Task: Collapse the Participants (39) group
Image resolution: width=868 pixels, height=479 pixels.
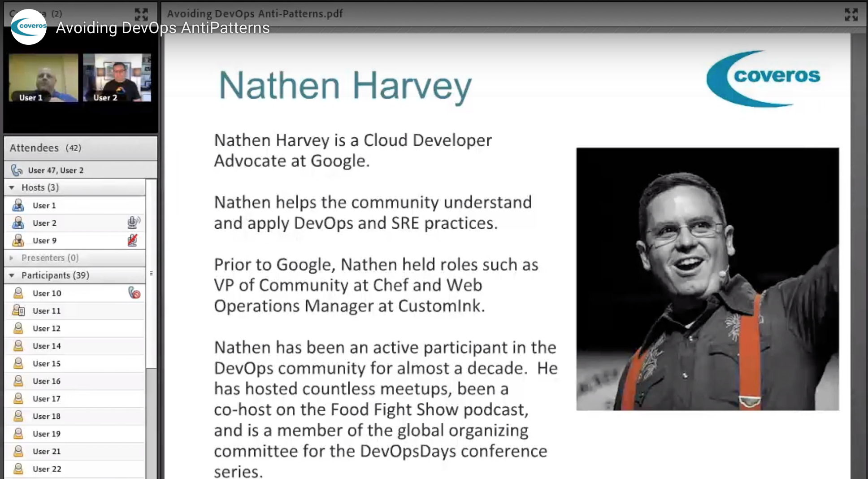Action: click(12, 275)
